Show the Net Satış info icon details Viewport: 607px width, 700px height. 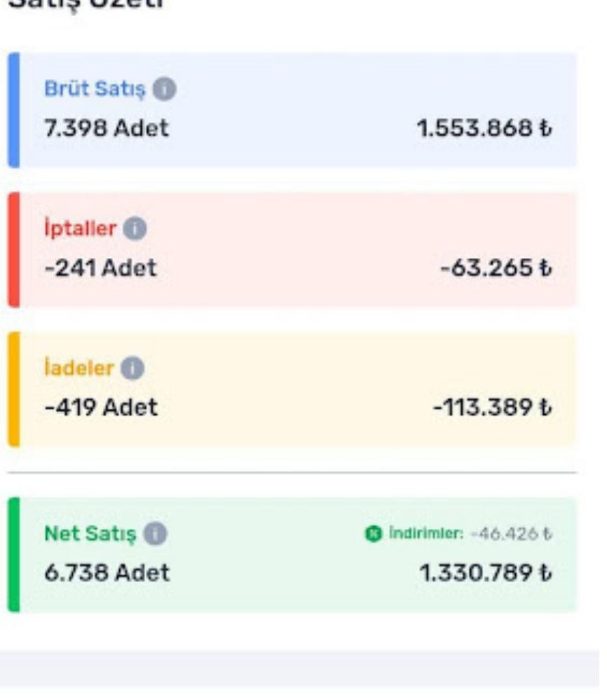[x=155, y=535]
